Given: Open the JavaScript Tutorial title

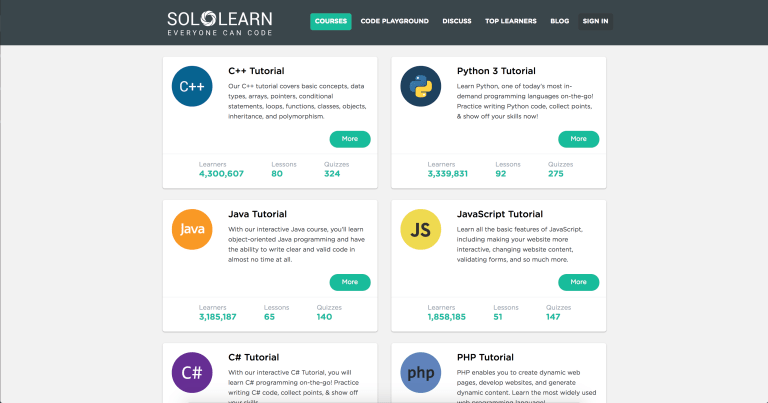Looking at the screenshot, I should click(x=500, y=214).
